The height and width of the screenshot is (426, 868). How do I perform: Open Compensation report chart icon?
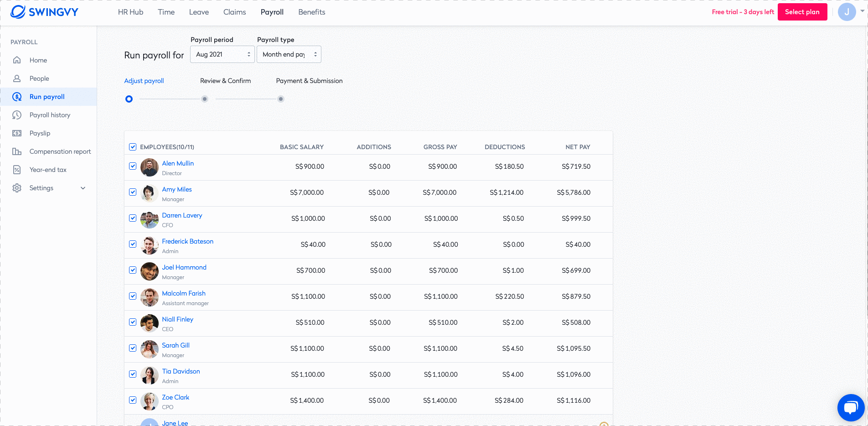tap(17, 151)
